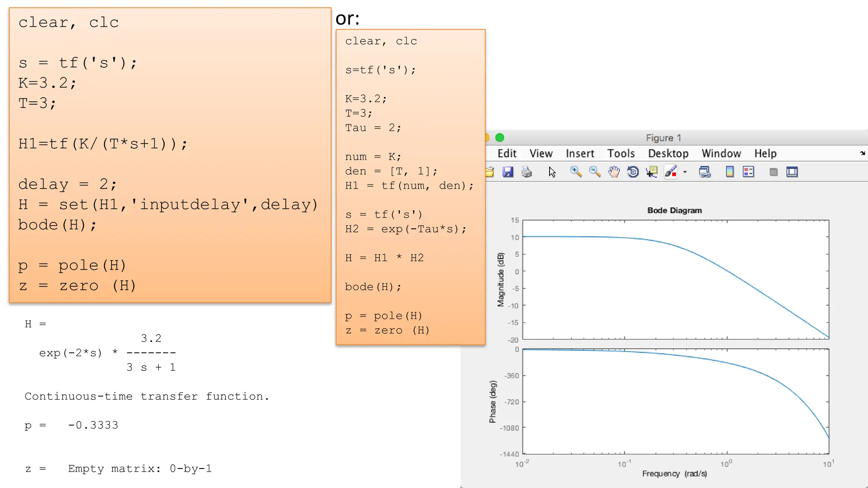
Task: Open the Tools menu
Action: [621, 153]
